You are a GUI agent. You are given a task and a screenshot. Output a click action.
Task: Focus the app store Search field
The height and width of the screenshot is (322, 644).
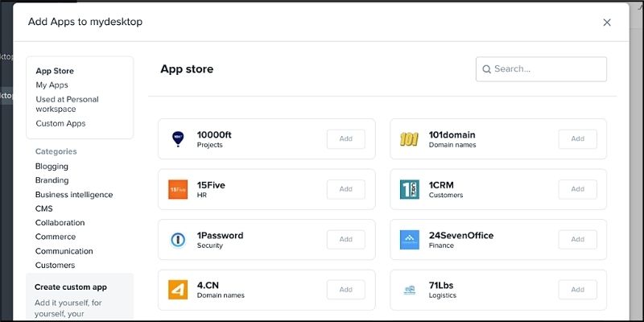point(541,69)
